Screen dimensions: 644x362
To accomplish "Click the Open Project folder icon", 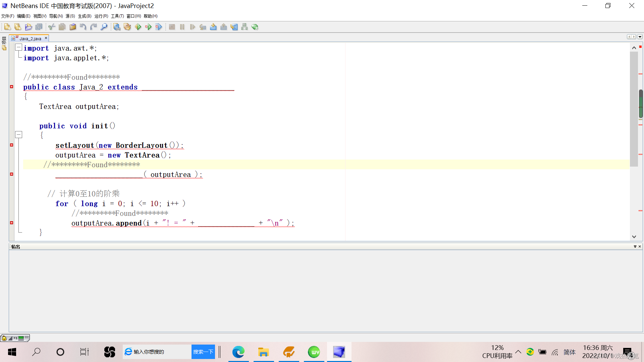I will coord(28,27).
